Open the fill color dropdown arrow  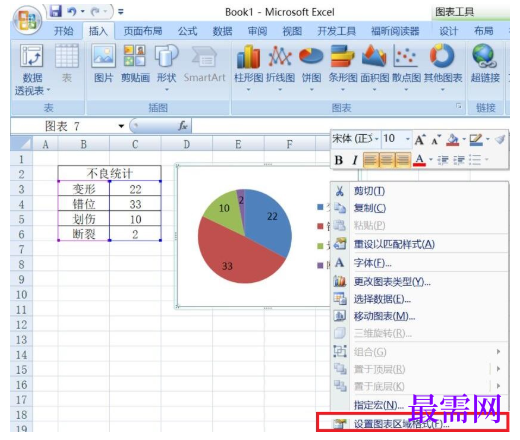[x=464, y=139]
